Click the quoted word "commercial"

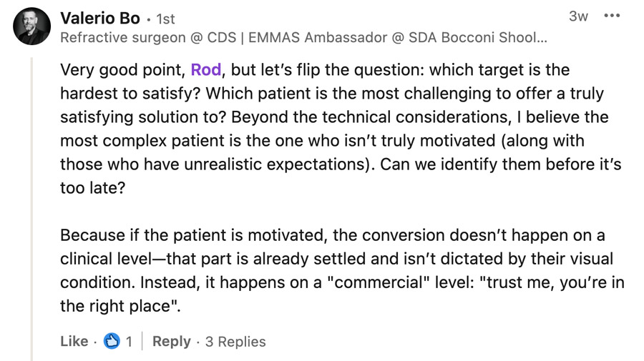coord(379,282)
